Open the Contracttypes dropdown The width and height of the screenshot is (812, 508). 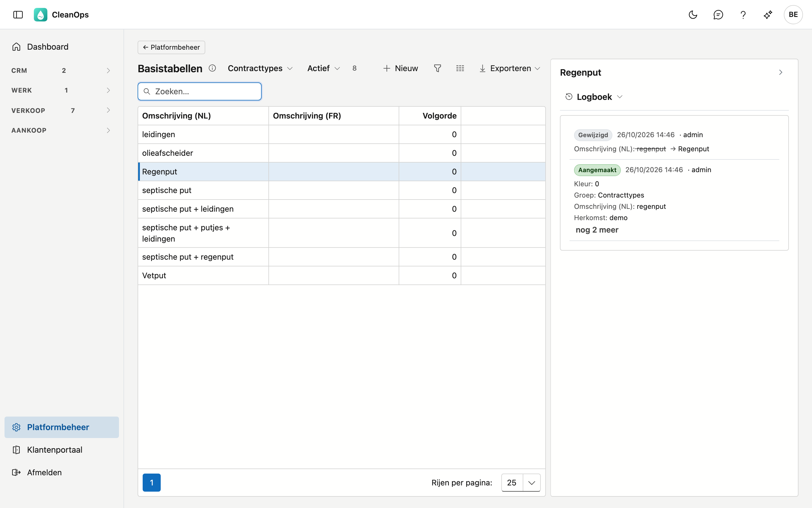[x=260, y=68]
